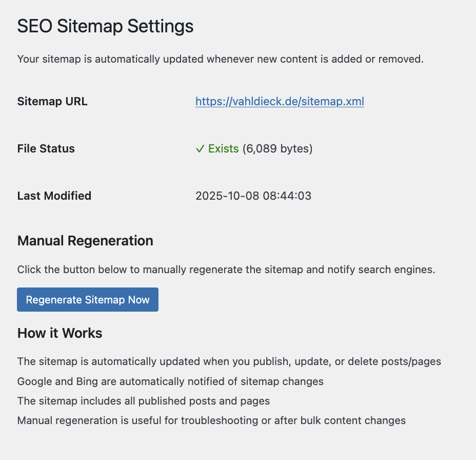Select the Sitemap URL label

pyautogui.click(x=52, y=101)
